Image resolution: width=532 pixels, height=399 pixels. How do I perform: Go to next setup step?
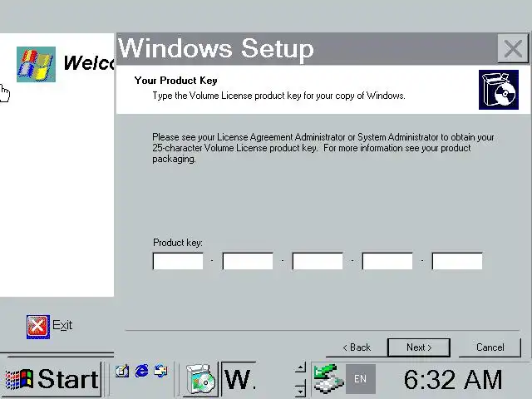[419, 347]
